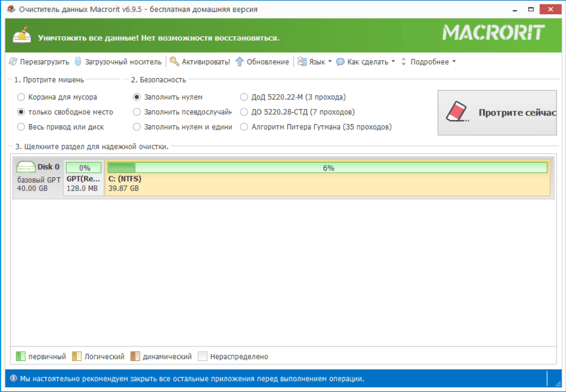Viewport: 566px width, 392px height.
Task: Click the info icon in status bar
Action: click(13, 379)
